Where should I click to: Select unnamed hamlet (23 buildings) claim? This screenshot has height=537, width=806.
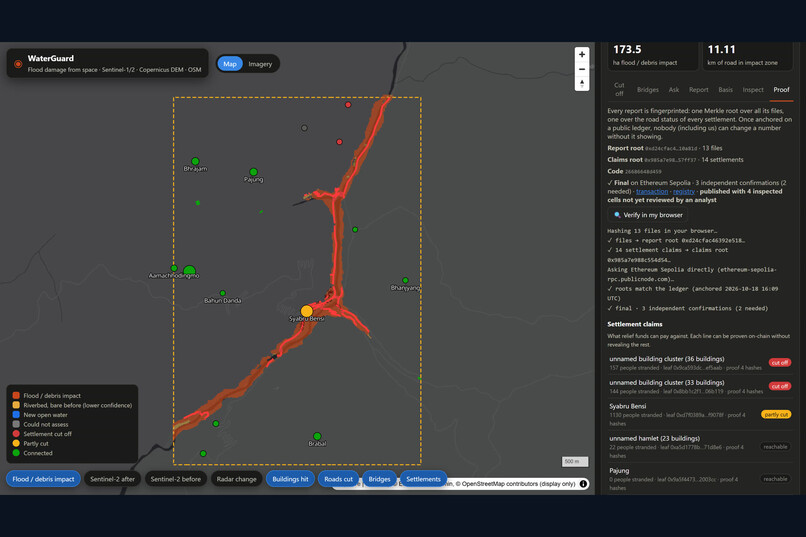[x=700, y=447]
